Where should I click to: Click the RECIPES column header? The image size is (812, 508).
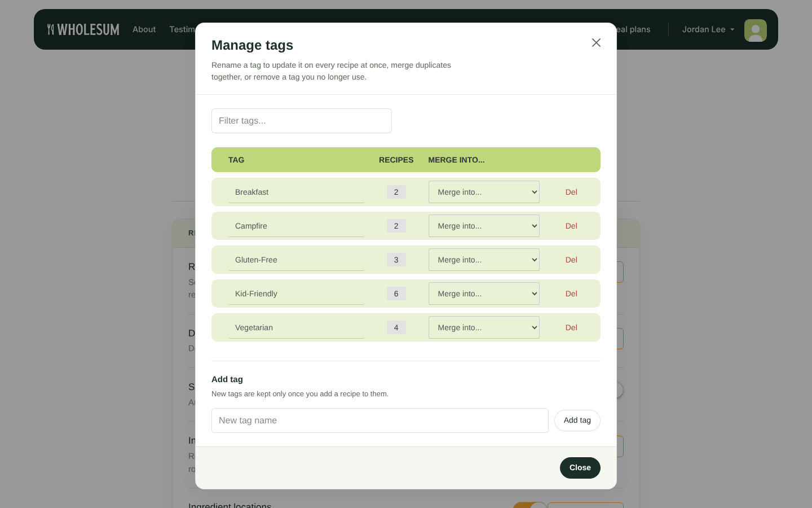396,160
